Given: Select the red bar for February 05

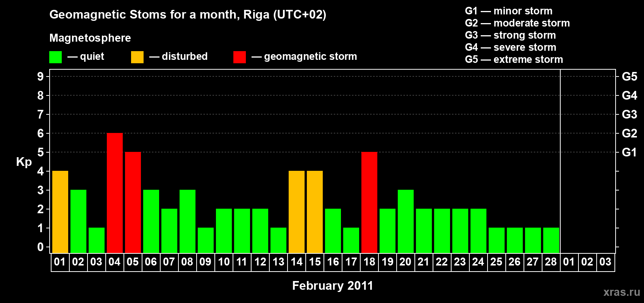Looking at the screenshot, I should (133, 202).
